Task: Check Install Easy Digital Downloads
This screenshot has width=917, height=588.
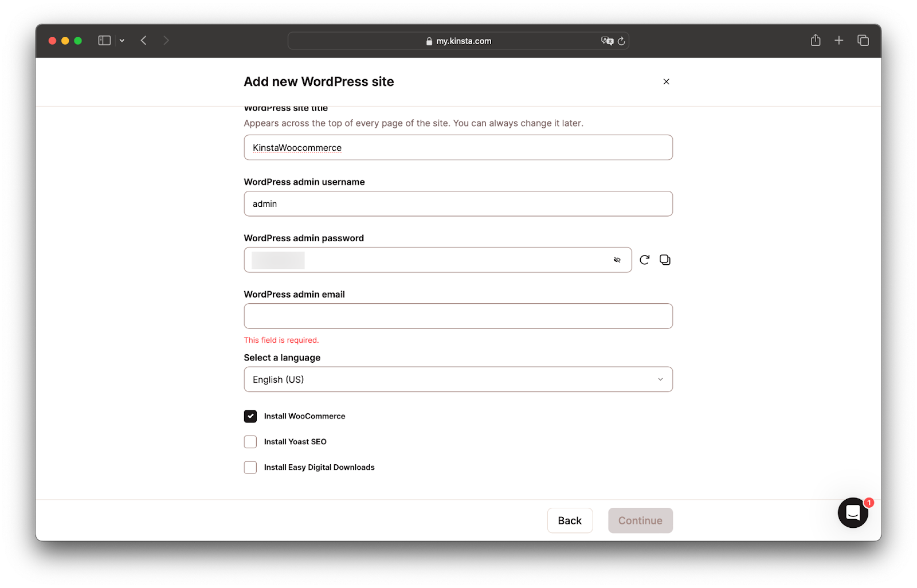Action: click(x=250, y=468)
